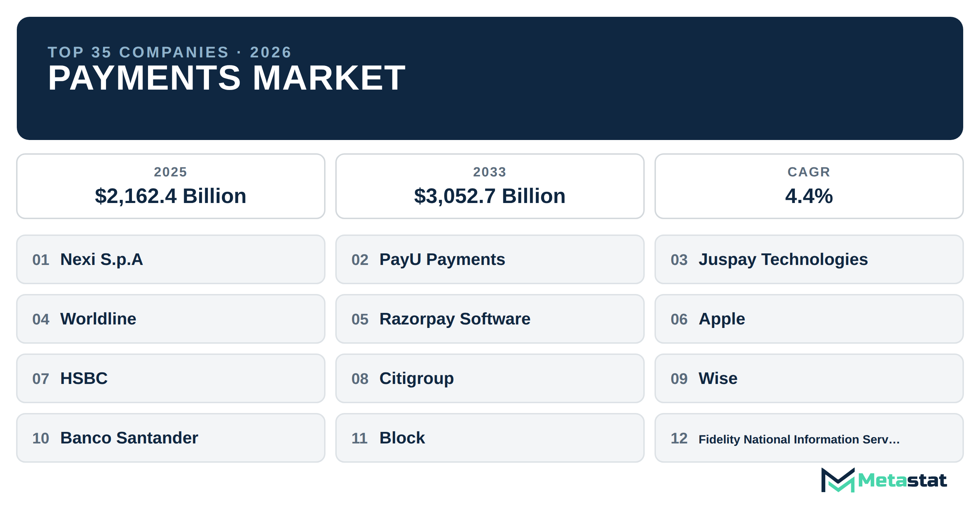Select the 2033 $3,052.7 Billion stat box
The height and width of the screenshot is (511, 980).
click(x=490, y=186)
